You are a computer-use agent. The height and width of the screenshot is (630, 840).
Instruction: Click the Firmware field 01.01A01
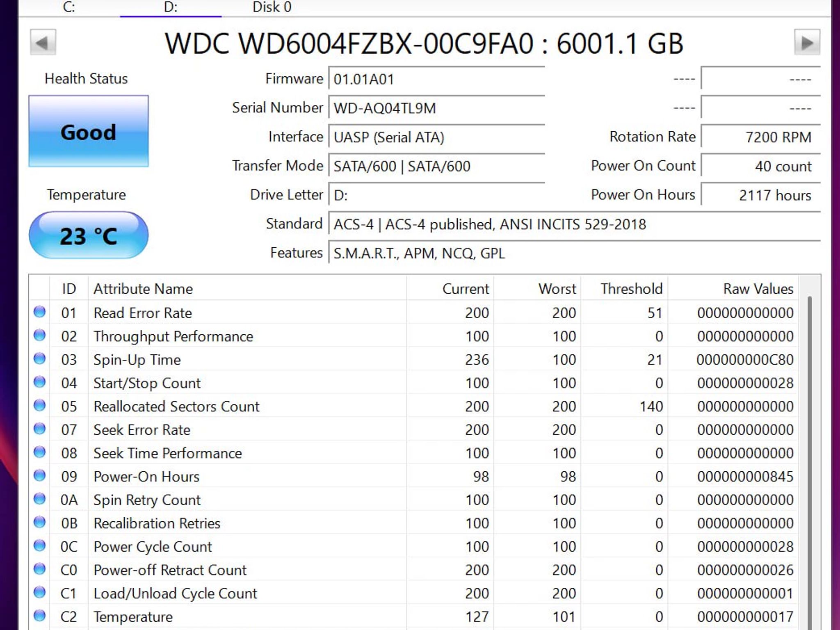436,79
